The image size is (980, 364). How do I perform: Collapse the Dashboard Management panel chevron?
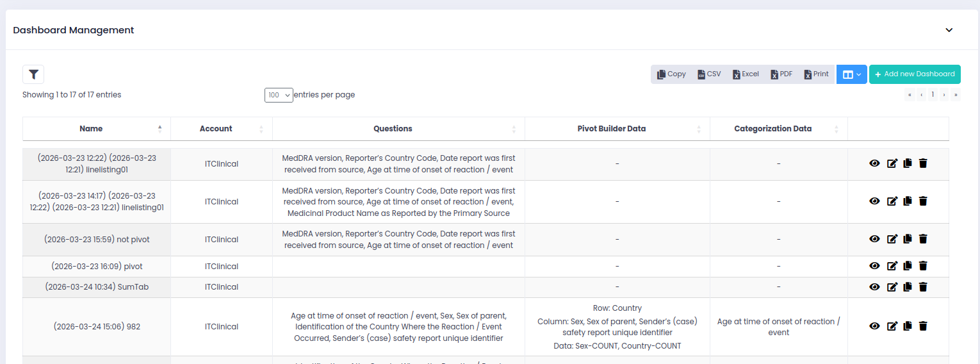tap(949, 30)
